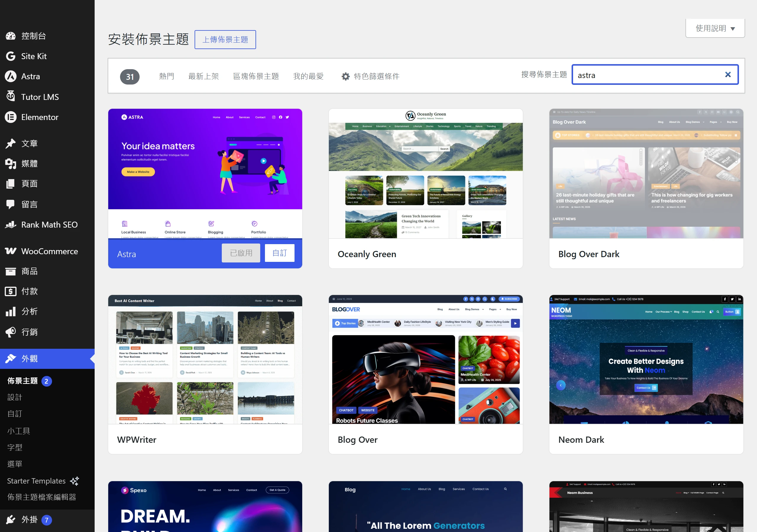Open the 特色篩選條件 feature filter
The width and height of the screenshot is (757, 532).
pos(370,77)
